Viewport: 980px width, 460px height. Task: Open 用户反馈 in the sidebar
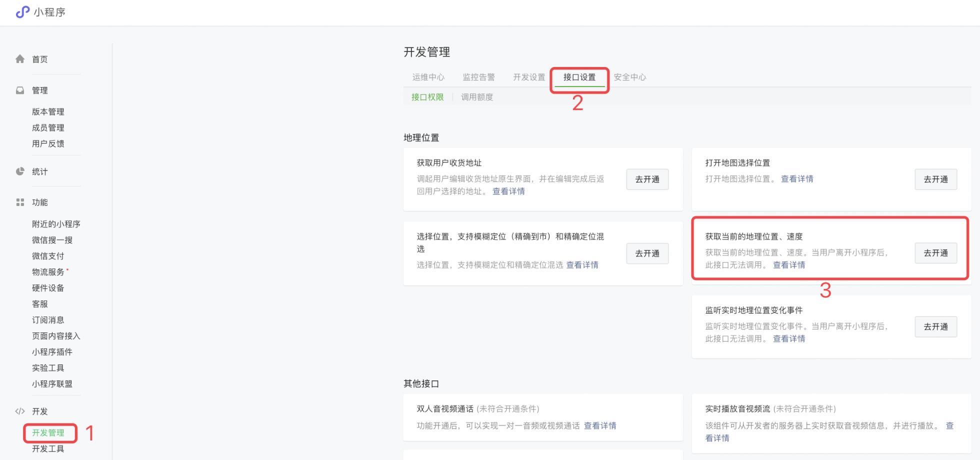pos(48,143)
